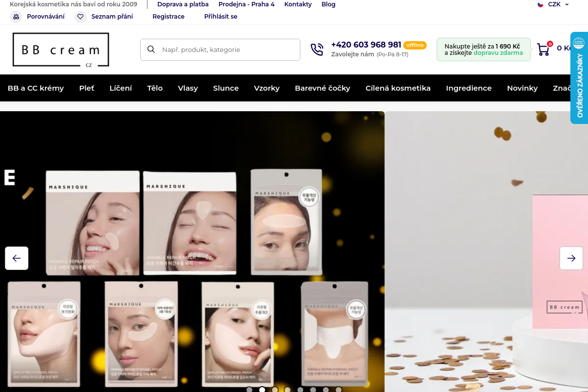588x392 pixels.
Task: Click 'Korejská kosmetika nás baví' tagline
Action: [73, 4]
